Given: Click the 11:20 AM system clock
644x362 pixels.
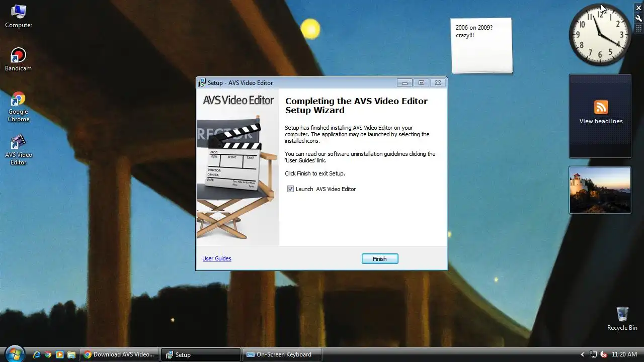Looking at the screenshot, I should pyautogui.click(x=624, y=354).
